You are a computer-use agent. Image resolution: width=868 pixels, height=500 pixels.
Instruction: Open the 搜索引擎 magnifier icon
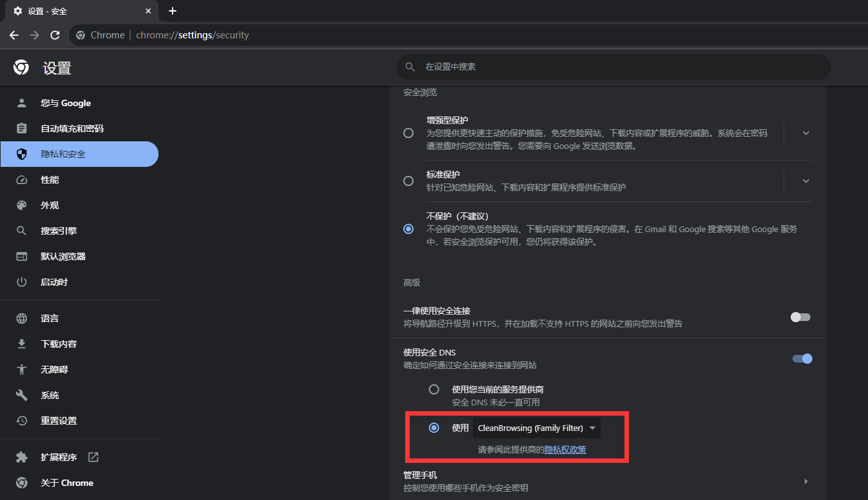(x=22, y=231)
